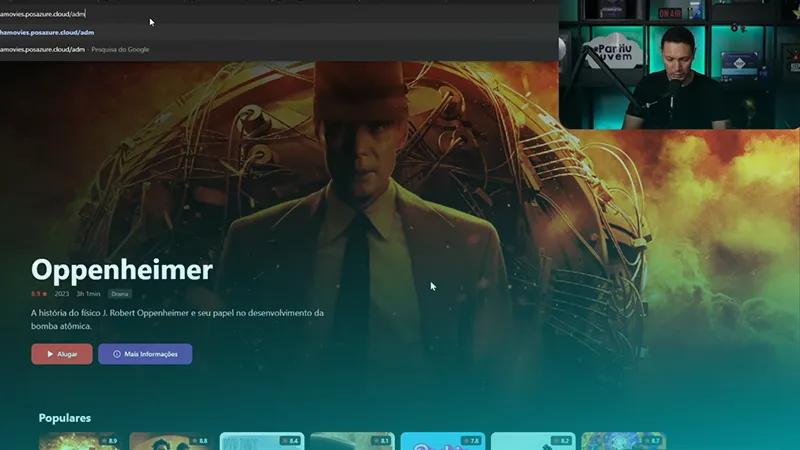
Task: Open the Populares movie thumbnail rated 7.8
Action: pos(442,441)
